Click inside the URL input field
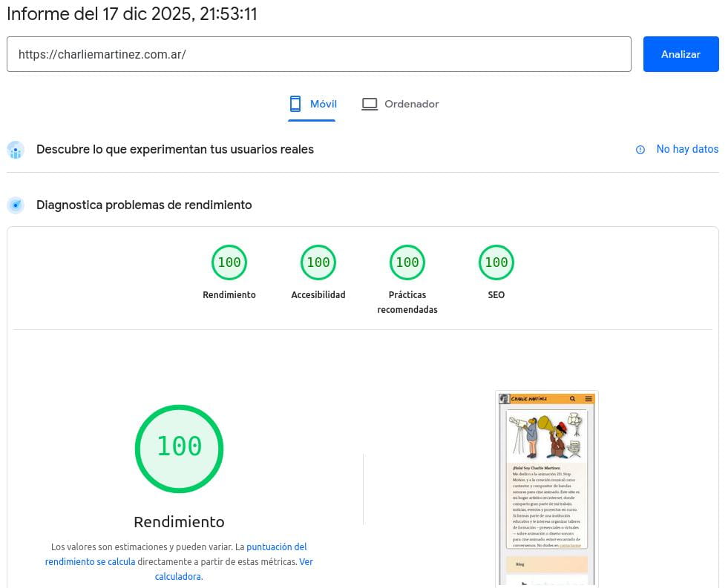The width and height of the screenshot is (728, 588). pyautogui.click(x=319, y=54)
